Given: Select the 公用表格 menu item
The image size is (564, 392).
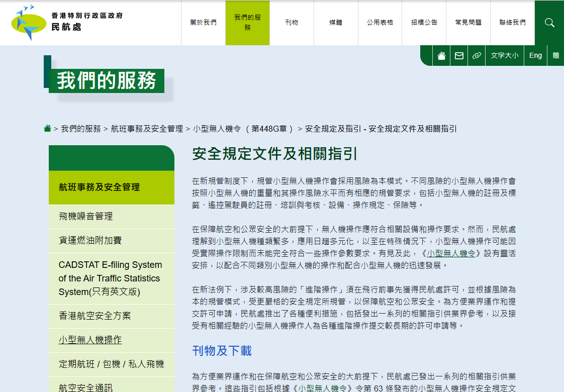Looking at the screenshot, I should coord(380,23).
